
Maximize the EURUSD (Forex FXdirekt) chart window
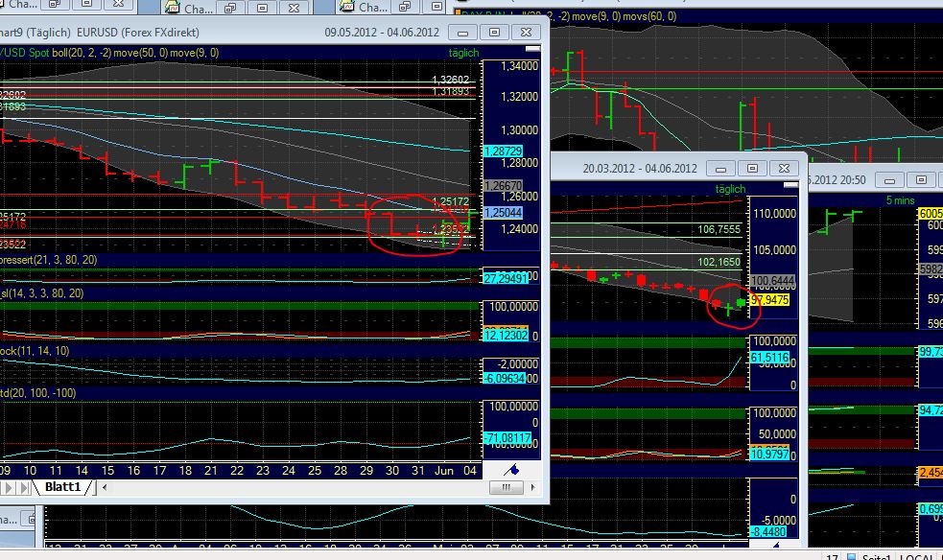click(x=494, y=32)
